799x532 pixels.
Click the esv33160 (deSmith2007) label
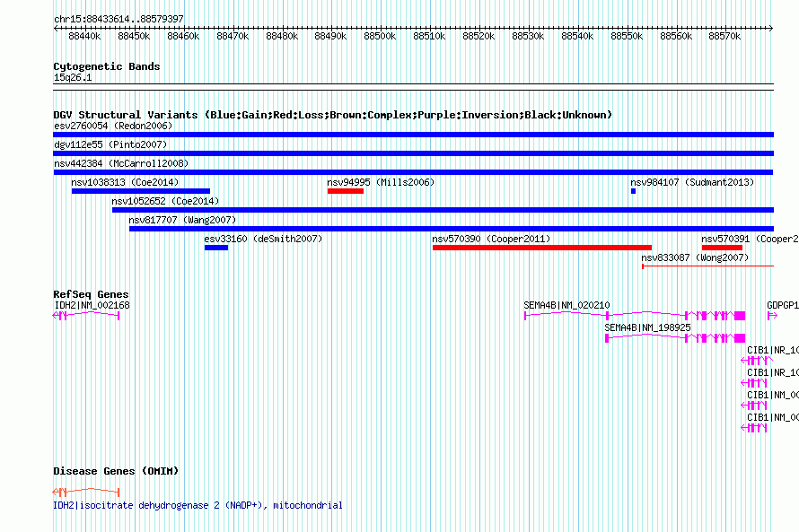[263, 239]
